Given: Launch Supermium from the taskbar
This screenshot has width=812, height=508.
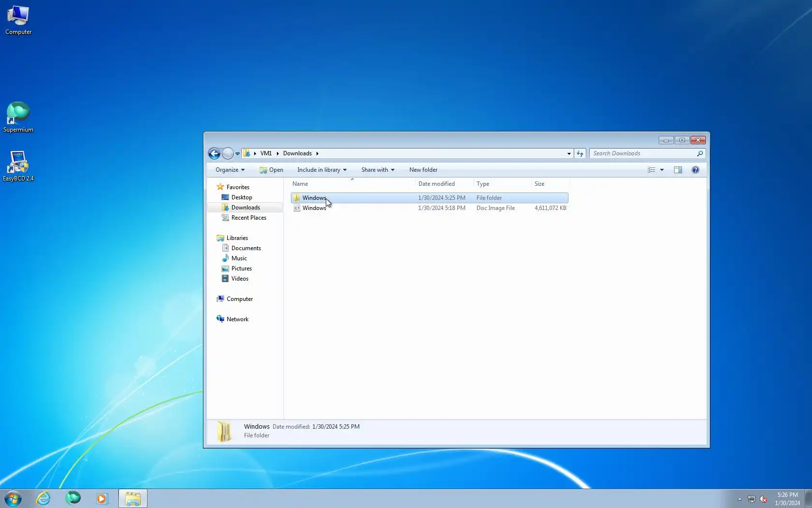Looking at the screenshot, I should pyautogui.click(x=73, y=498).
